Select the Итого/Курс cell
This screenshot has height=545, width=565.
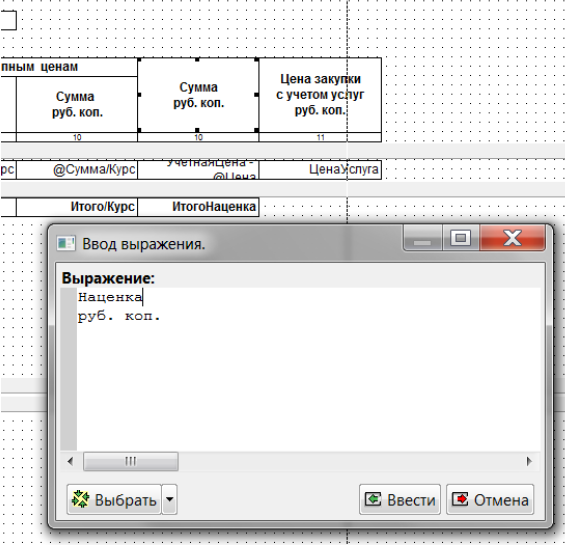(77, 207)
